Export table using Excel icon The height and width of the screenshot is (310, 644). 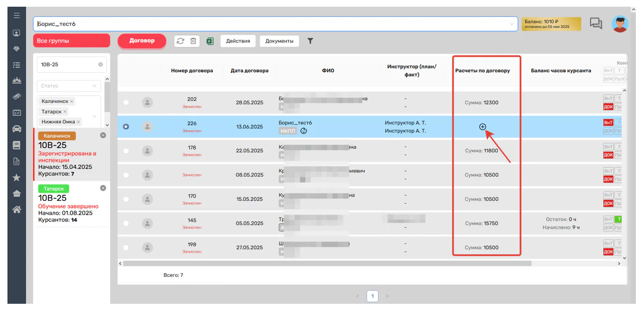pos(210,41)
